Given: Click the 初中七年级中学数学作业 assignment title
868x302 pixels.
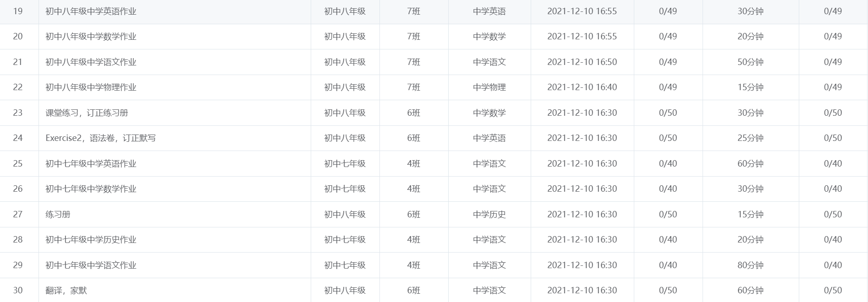Looking at the screenshot, I should 91,189.
